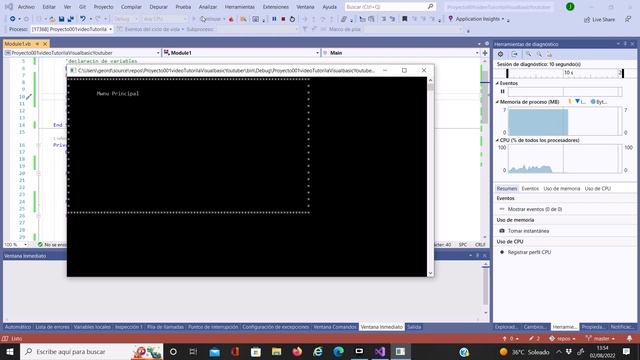Screen dimensions: 640x360
Task: Open the Variables locales tab
Action: click(x=92, y=327)
